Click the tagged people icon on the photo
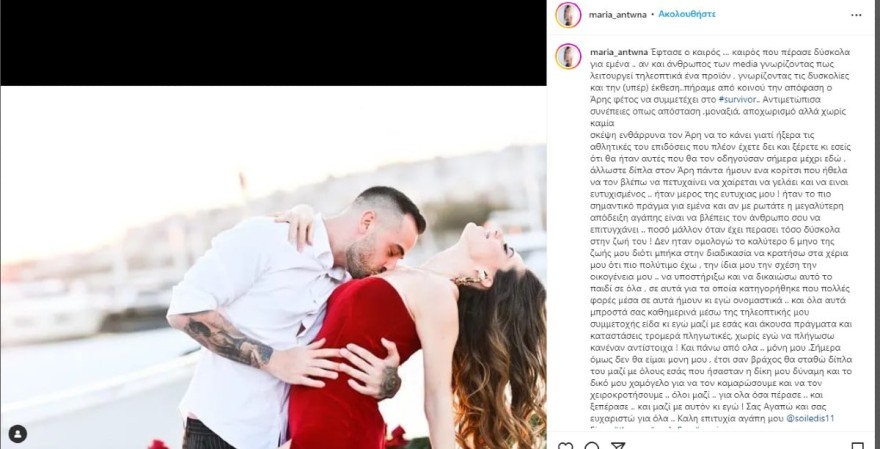Viewport: 880px width, 449px height. [18, 433]
